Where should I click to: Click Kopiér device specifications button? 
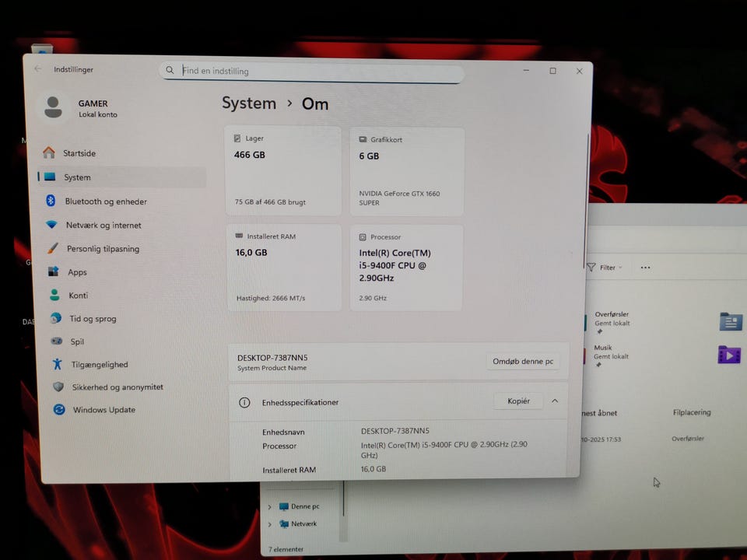click(x=518, y=401)
